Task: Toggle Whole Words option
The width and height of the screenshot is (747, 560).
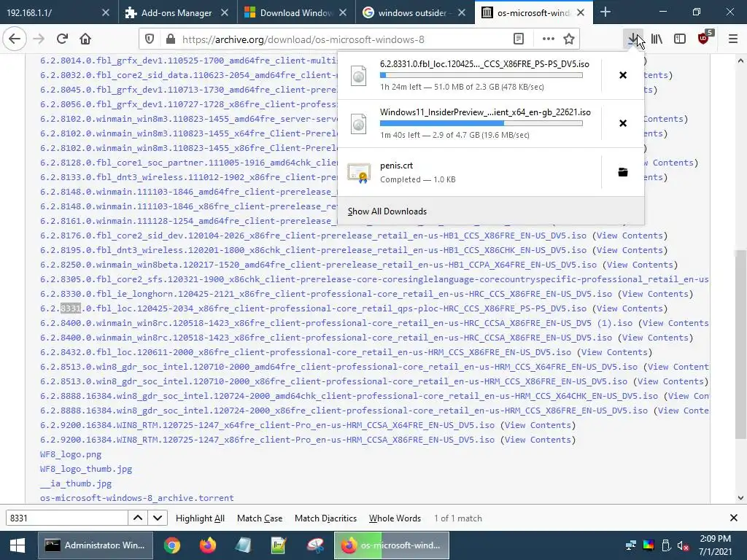Action: click(x=395, y=518)
